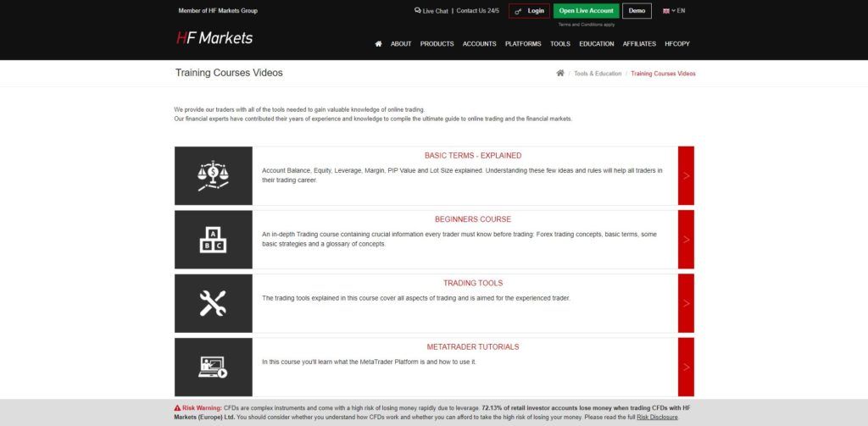Click the Training Courses Videos page title
The image size is (868, 426).
tap(229, 73)
